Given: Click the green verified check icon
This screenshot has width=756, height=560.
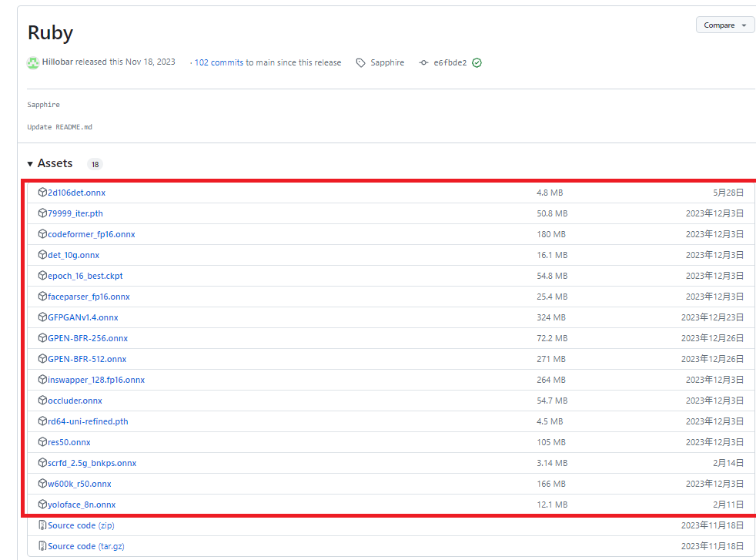Looking at the screenshot, I should (477, 62).
